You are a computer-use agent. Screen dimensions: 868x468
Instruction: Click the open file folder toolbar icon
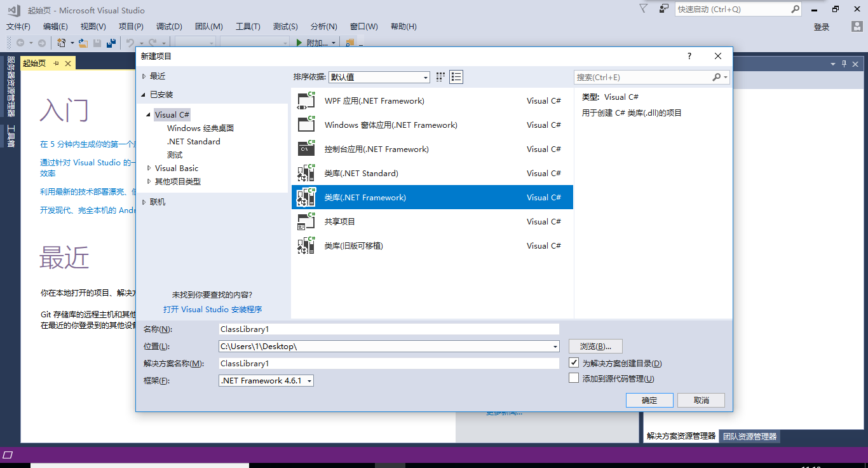[83, 43]
